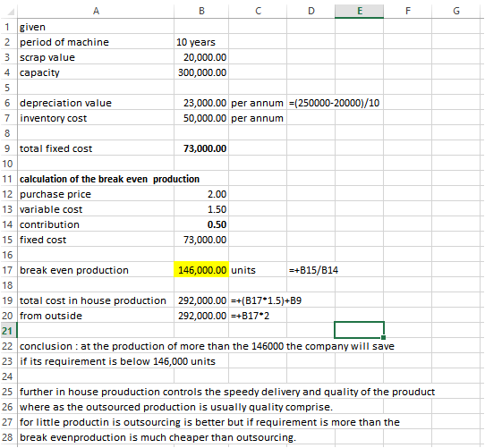
Task: Select the 50,000.00 inventory cost cell
Action: coord(201,118)
